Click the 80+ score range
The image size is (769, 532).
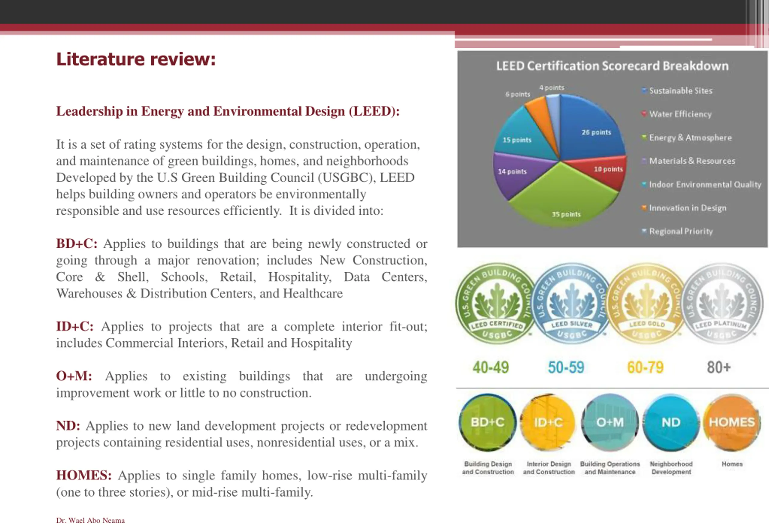coord(719,367)
